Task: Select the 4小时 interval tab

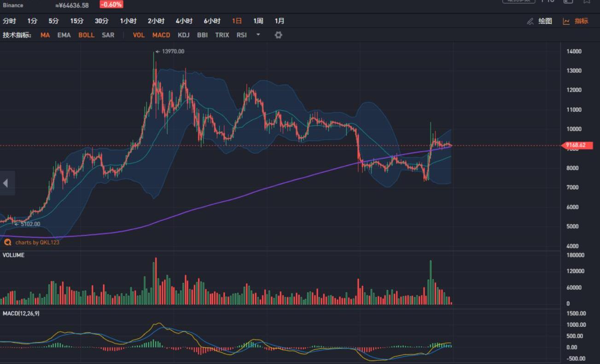Action: click(x=184, y=21)
